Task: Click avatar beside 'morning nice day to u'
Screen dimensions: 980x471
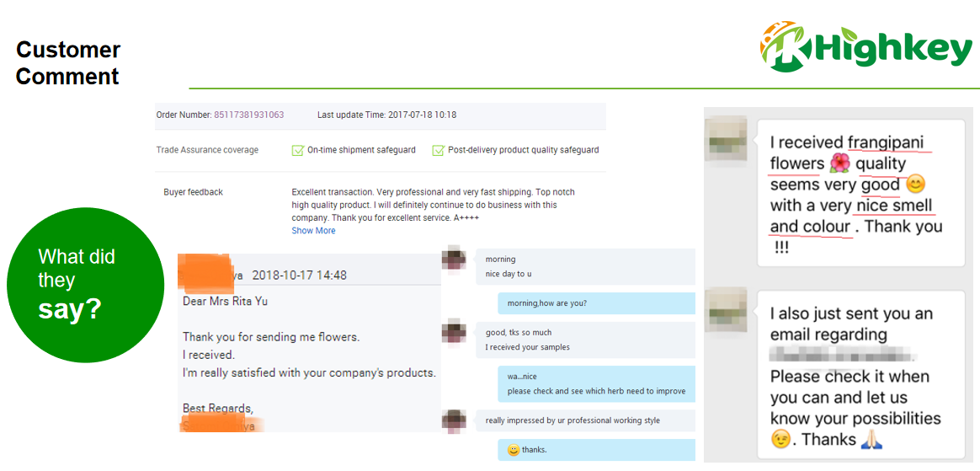Action: pos(455,260)
